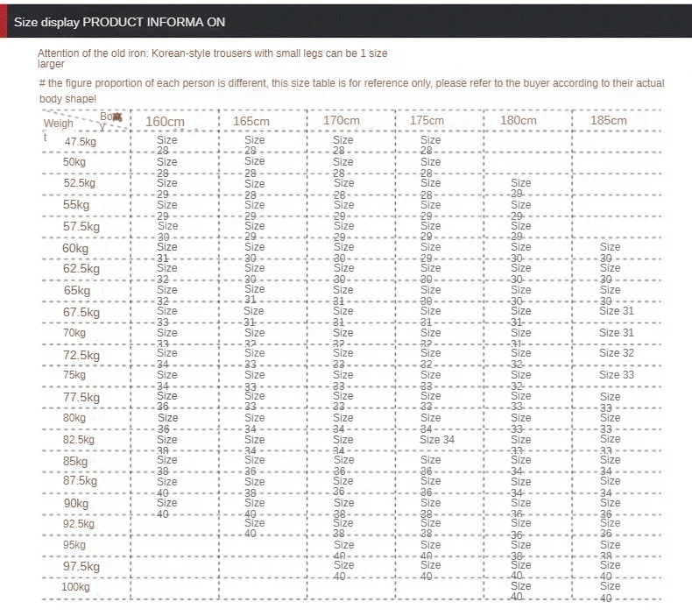Click the 160cm size cell in the 47.5kg row
This screenshot has height=616, width=692.
click(x=166, y=145)
